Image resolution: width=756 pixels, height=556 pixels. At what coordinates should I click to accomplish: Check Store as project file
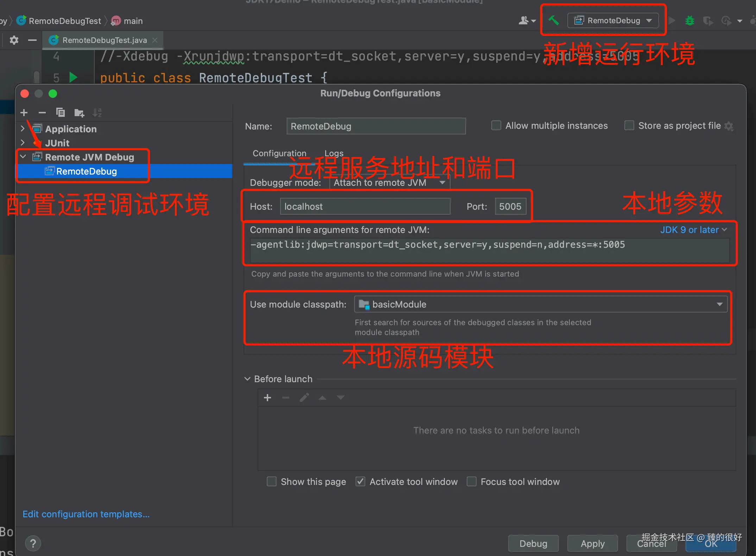629,125
